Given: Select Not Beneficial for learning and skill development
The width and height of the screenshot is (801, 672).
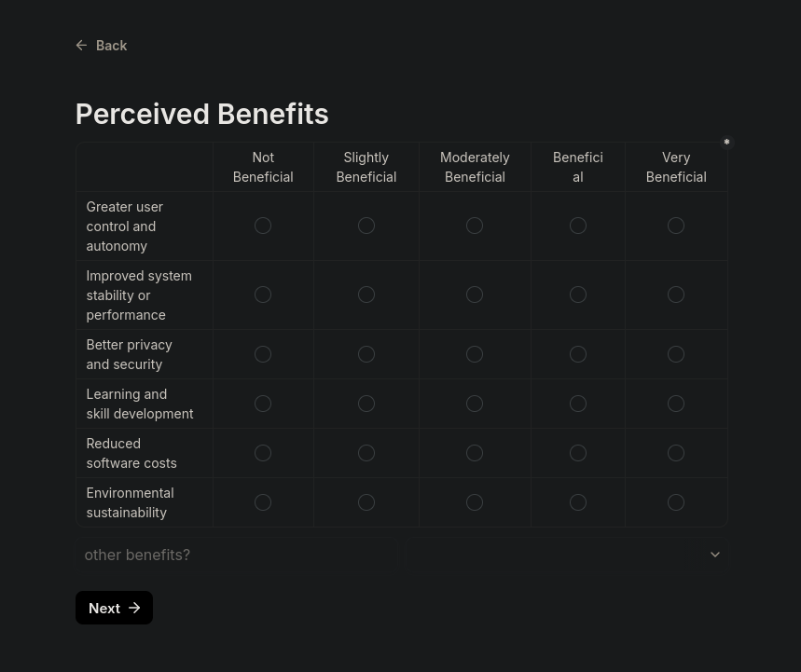Looking at the screenshot, I should tap(263, 404).
